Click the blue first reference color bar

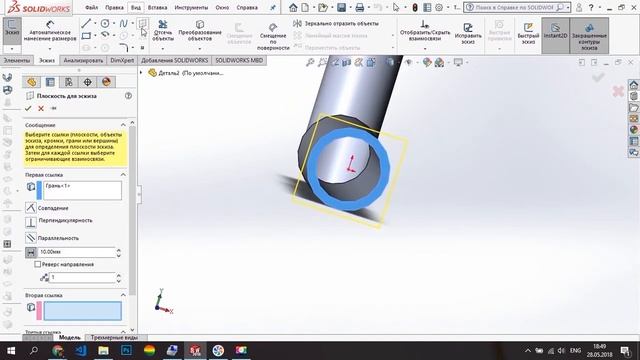coord(39,191)
